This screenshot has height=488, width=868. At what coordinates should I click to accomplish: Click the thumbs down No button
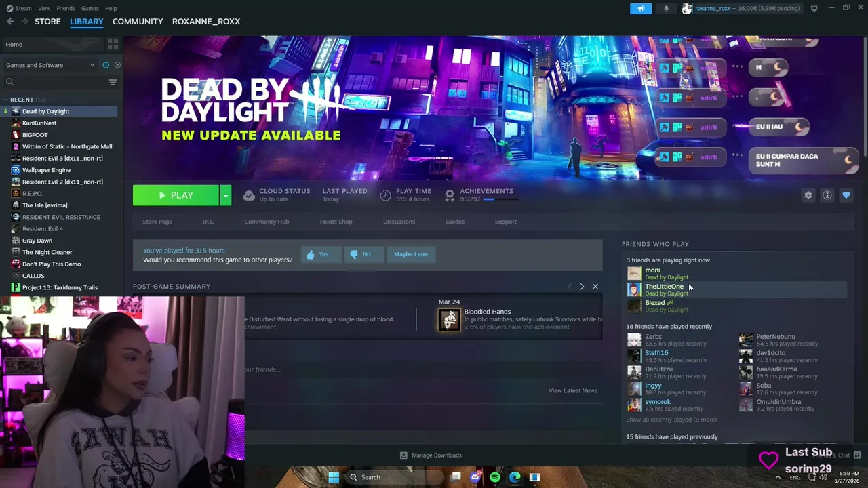pos(363,254)
